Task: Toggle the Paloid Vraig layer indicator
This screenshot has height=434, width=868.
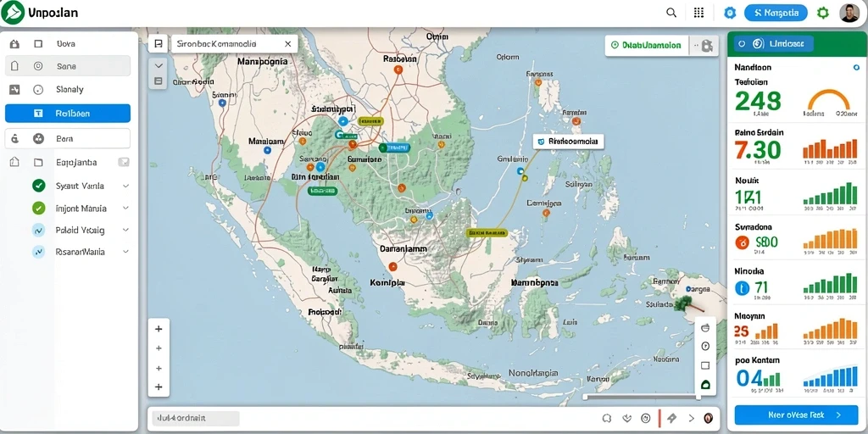Action: coord(39,230)
